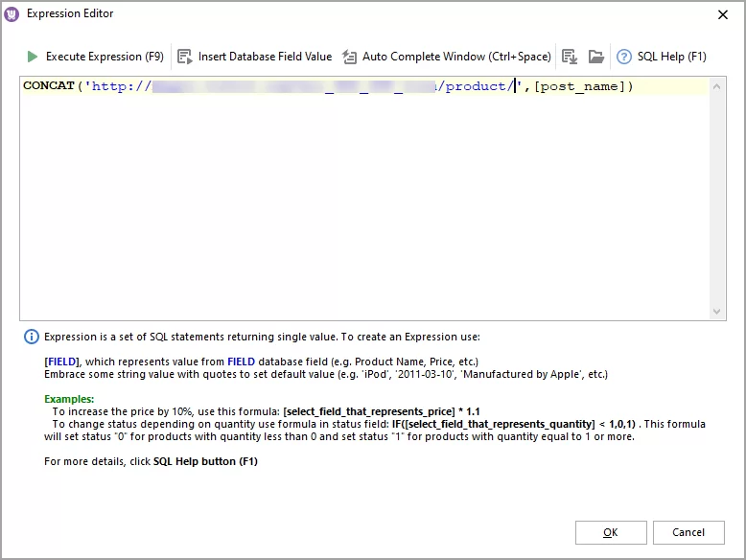The width and height of the screenshot is (746, 560).
Task: Click the /product/ text in the expression
Action: (478, 86)
